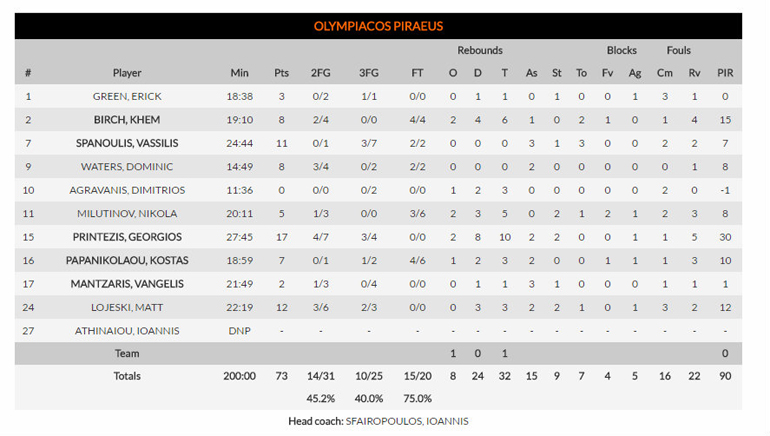Click the Pts column header
This screenshot has width=770, height=436.
point(281,73)
